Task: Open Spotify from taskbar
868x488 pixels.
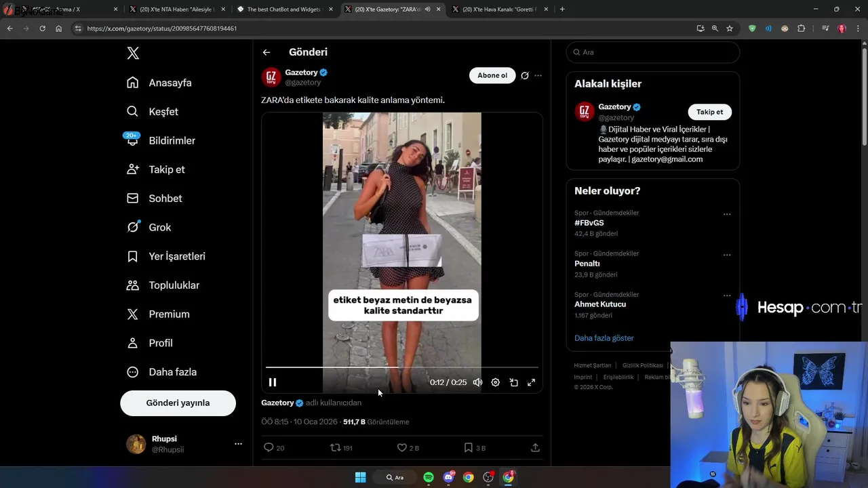Action: [429, 477]
